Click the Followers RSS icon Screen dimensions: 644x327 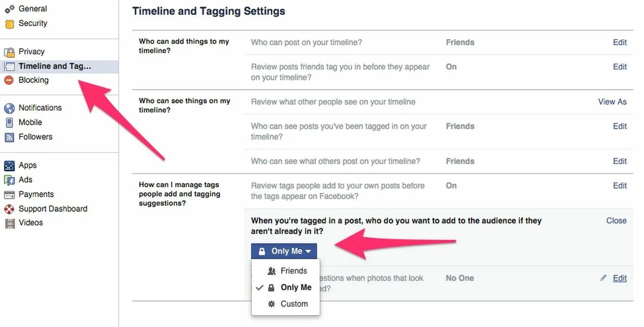pos(9,137)
